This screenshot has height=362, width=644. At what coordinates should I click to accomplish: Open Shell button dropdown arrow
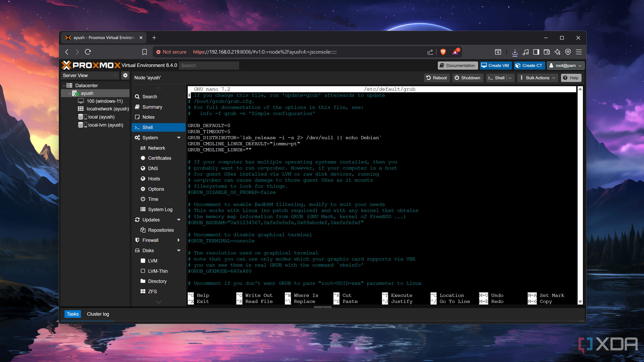(510, 78)
